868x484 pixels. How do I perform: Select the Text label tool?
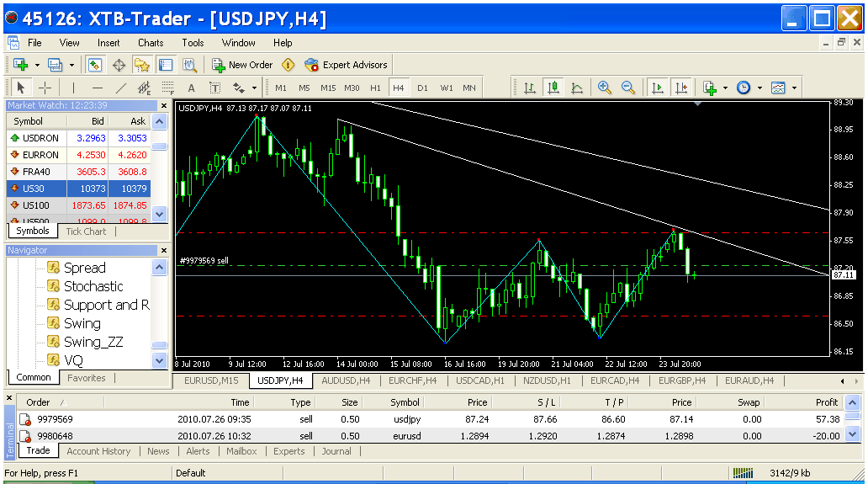tap(192, 88)
